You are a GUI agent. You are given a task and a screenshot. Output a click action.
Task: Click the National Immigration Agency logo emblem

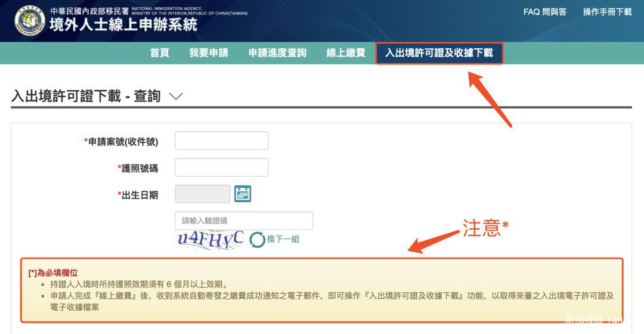[x=30, y=20]
